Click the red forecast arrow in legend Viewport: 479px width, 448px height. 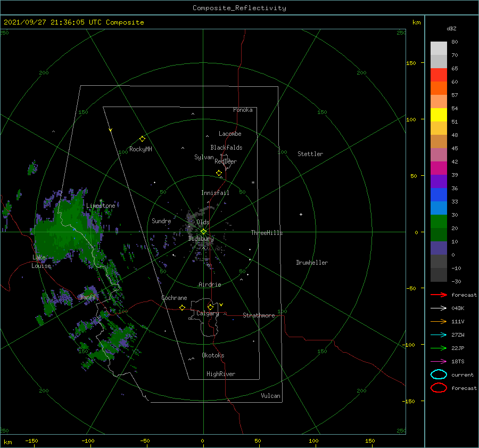tap(439, 295)
